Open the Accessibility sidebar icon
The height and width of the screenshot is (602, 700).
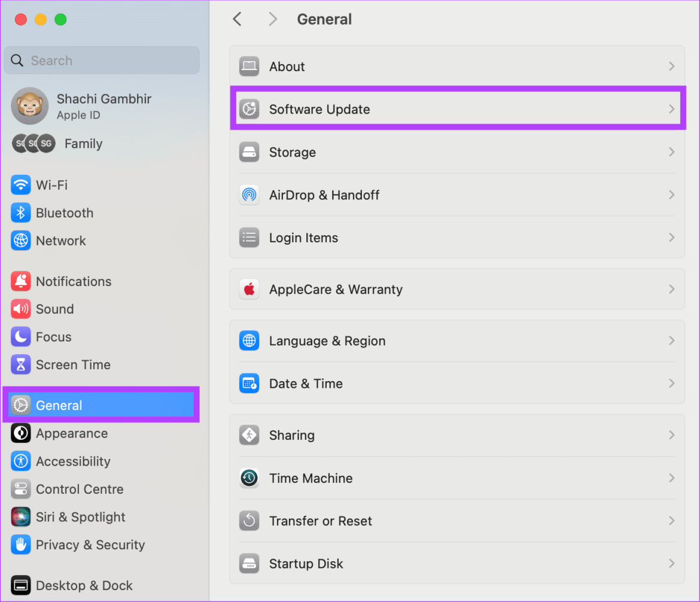21,461
